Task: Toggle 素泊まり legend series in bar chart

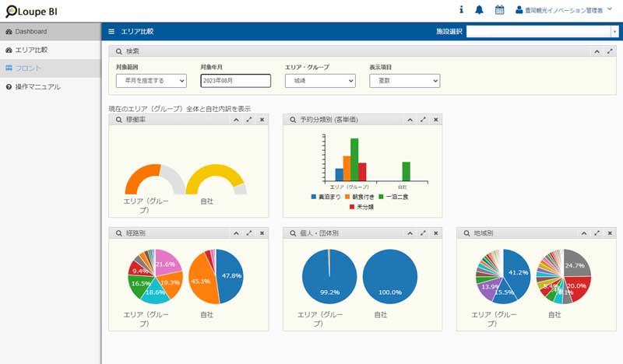Action: [327, 197]
